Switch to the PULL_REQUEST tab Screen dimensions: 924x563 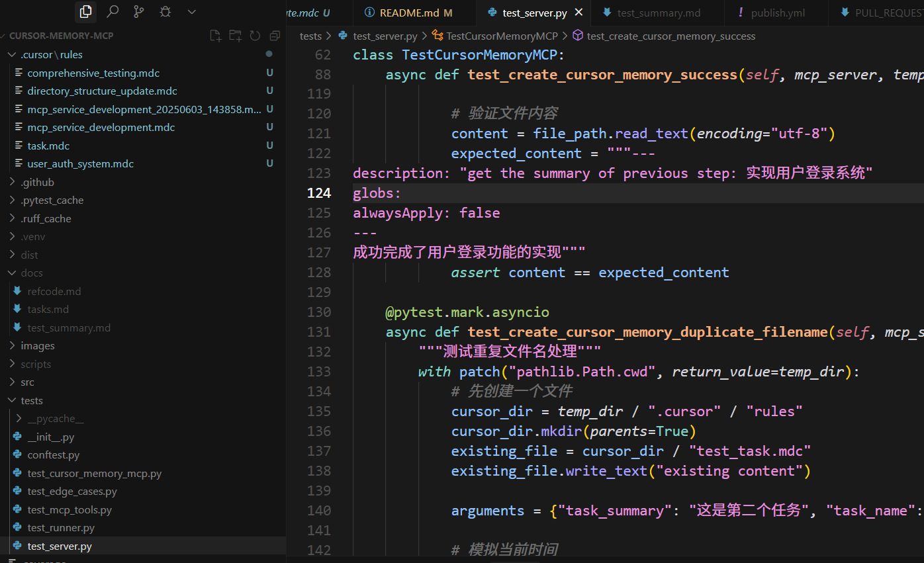tap(878, 13)
